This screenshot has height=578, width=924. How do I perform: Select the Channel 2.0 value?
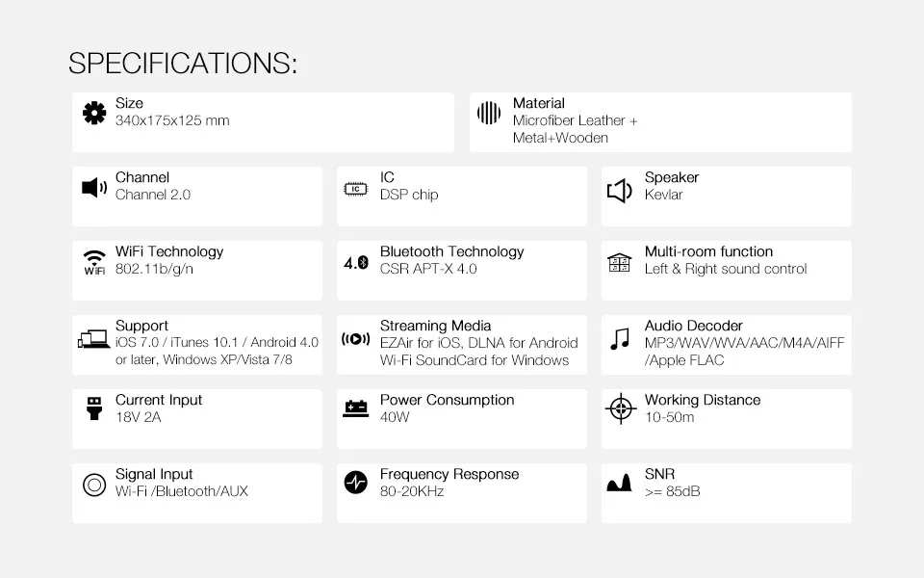coord(153,195)
